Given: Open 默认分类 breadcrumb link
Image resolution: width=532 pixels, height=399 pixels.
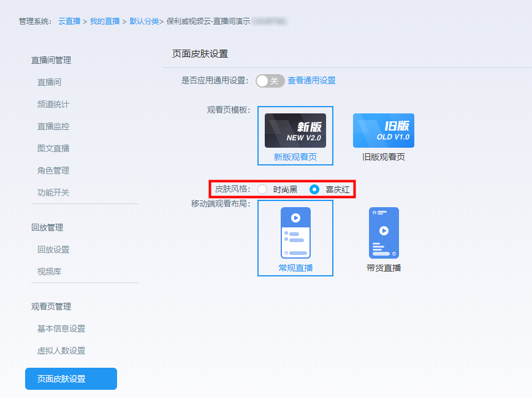Looking at the screenshot, I should click(144, 21).
